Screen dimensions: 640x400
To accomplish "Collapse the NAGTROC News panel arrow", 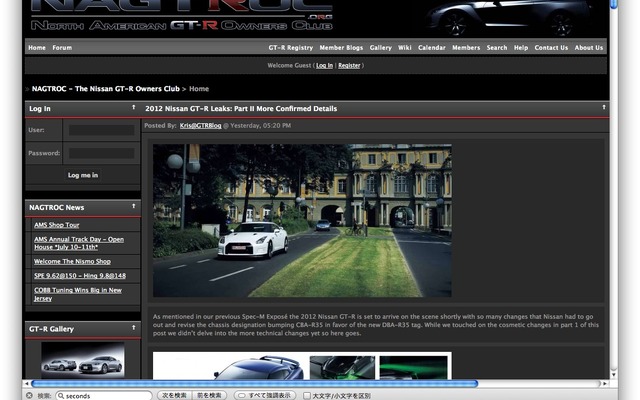I will coord(133,206).
